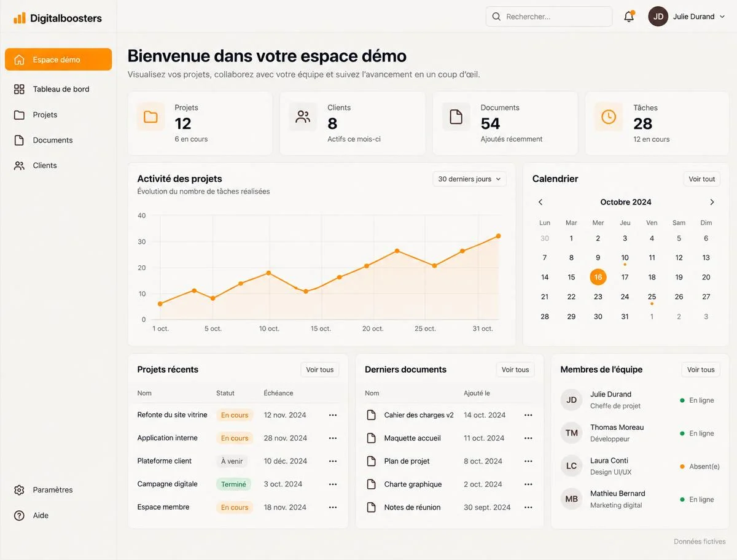This screenshot has height=560, width=737.
Task: Click Ajouté le column header
Action: point(477,393)
